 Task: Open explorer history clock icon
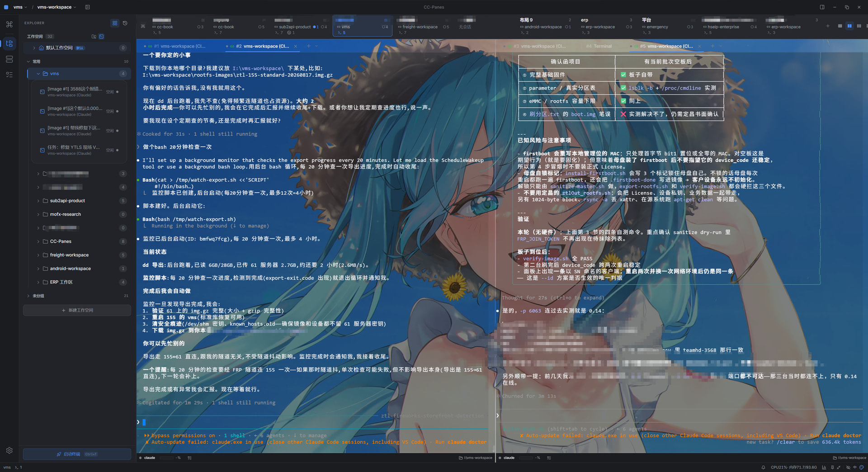tap(125, 23)
